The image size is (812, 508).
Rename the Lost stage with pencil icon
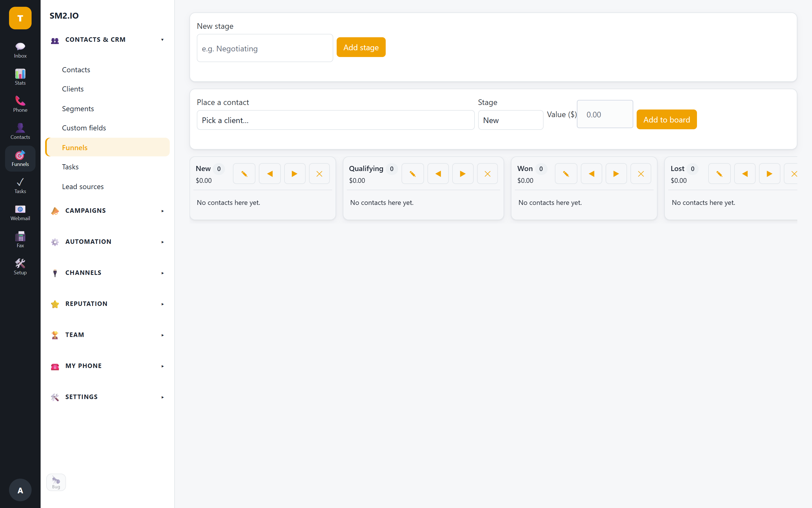coord(719,174)
